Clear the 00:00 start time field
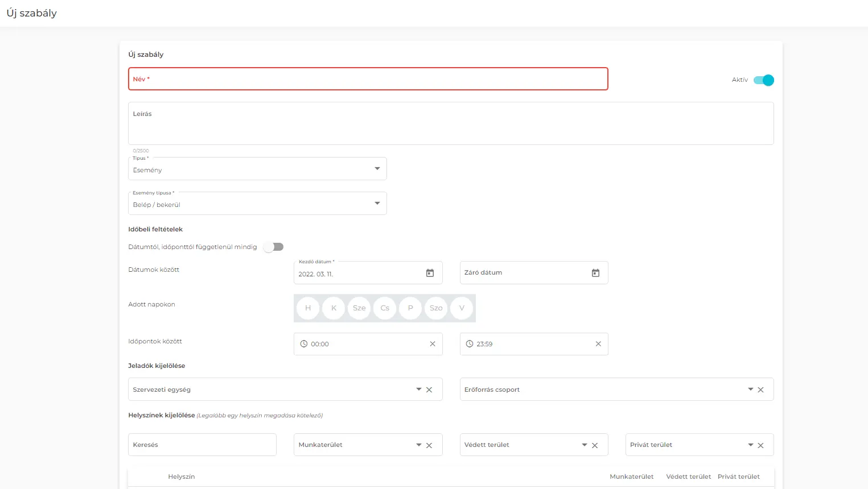 [433, 344]
